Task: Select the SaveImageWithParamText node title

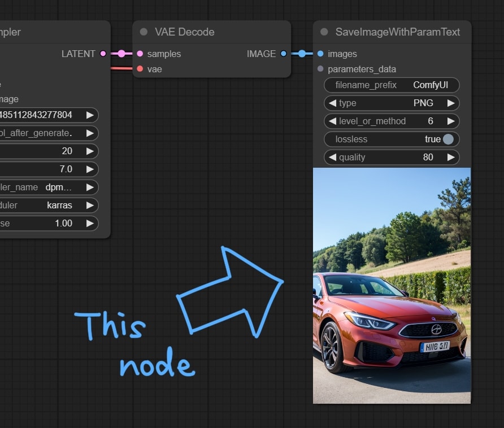Action: (x=398, y=32)
